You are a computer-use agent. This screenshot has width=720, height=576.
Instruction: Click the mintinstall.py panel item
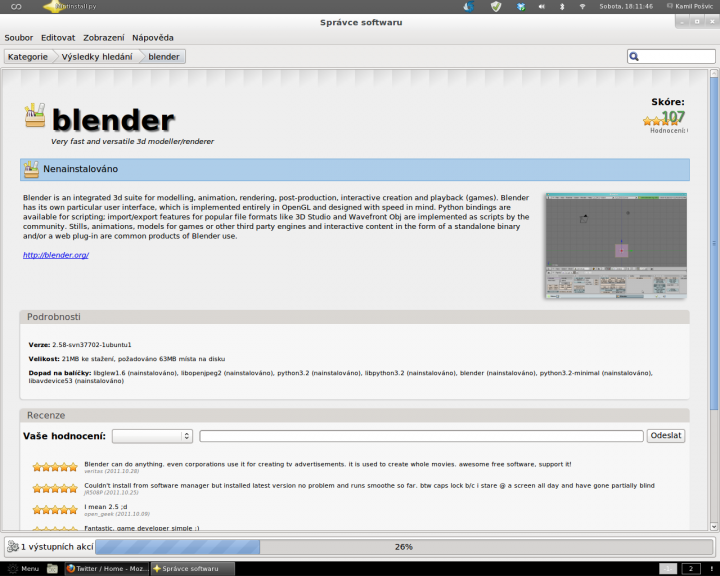[70, 6]
